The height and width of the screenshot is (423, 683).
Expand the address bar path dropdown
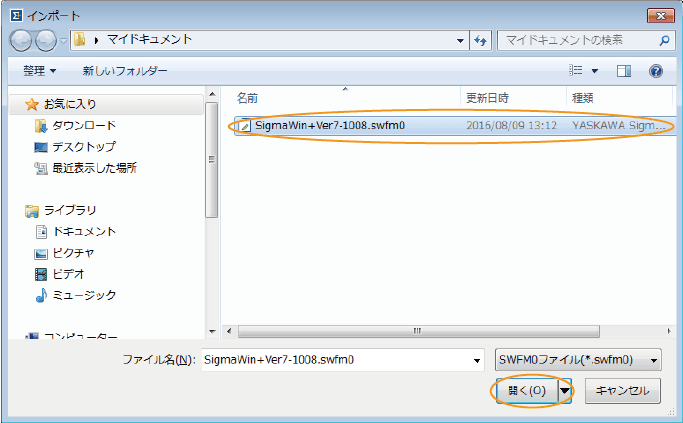(460, 41)
